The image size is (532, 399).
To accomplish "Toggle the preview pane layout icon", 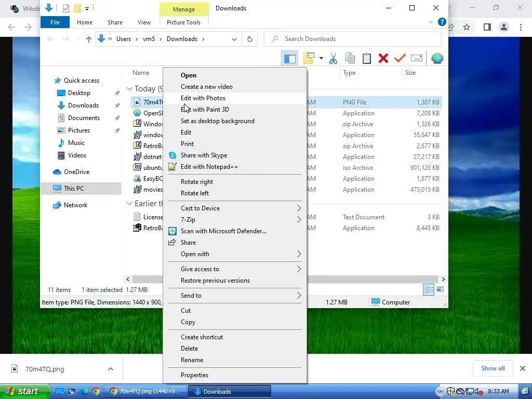I will [x=289, y=58].
